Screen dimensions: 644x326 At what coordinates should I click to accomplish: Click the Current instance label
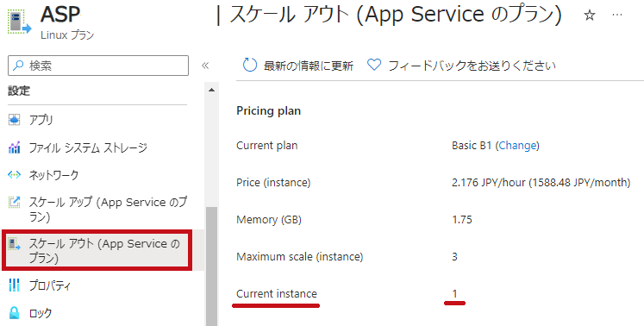(x=277, y=293)
